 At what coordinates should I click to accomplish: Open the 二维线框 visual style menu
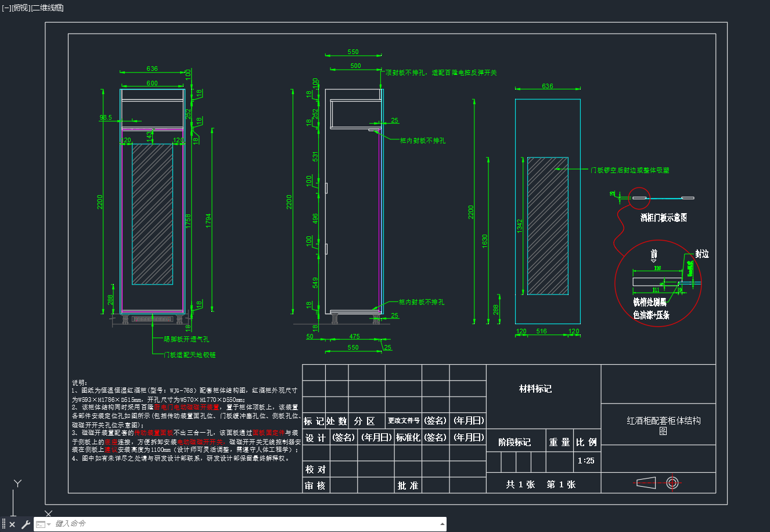click(x=47, y=8)
